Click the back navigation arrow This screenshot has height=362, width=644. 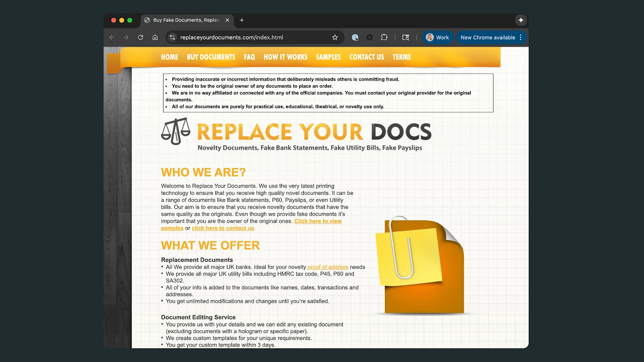pyautogui.click(x=111, y=37)
